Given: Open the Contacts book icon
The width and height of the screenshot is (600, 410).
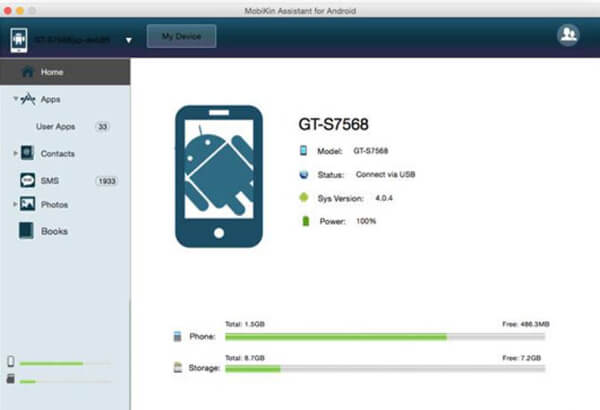Looking at the screenshot, I should (28, 153).
